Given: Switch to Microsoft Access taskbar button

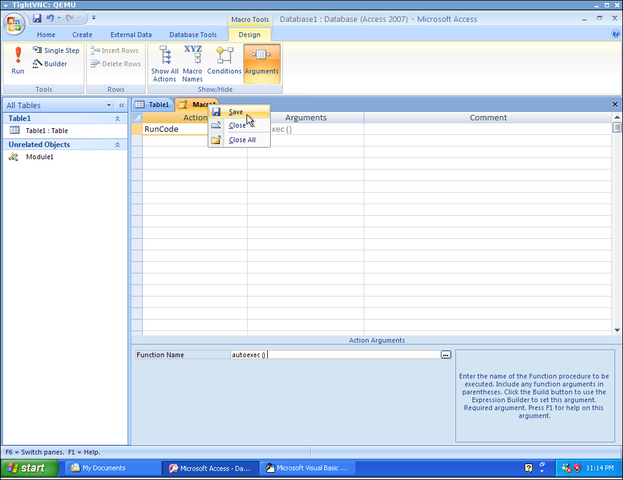Looking at the screenshot, I should pyautogui.click(x=211, y=468).
